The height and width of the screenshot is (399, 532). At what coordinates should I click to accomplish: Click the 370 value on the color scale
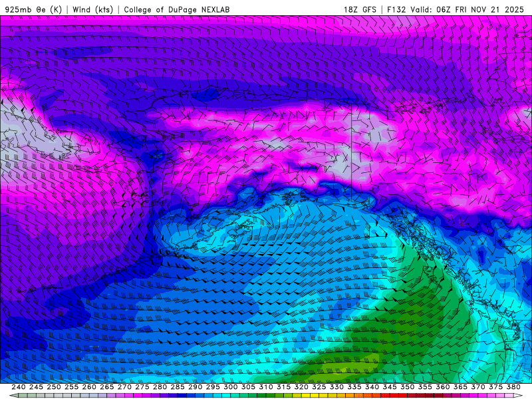click(477, 387)
